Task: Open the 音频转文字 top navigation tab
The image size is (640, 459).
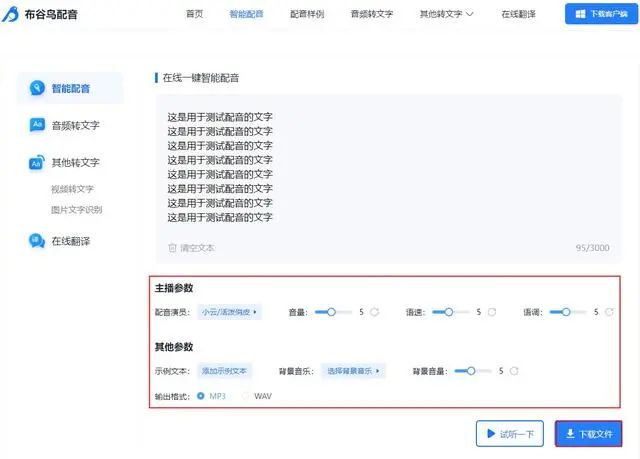Action: tap(371, 14)
